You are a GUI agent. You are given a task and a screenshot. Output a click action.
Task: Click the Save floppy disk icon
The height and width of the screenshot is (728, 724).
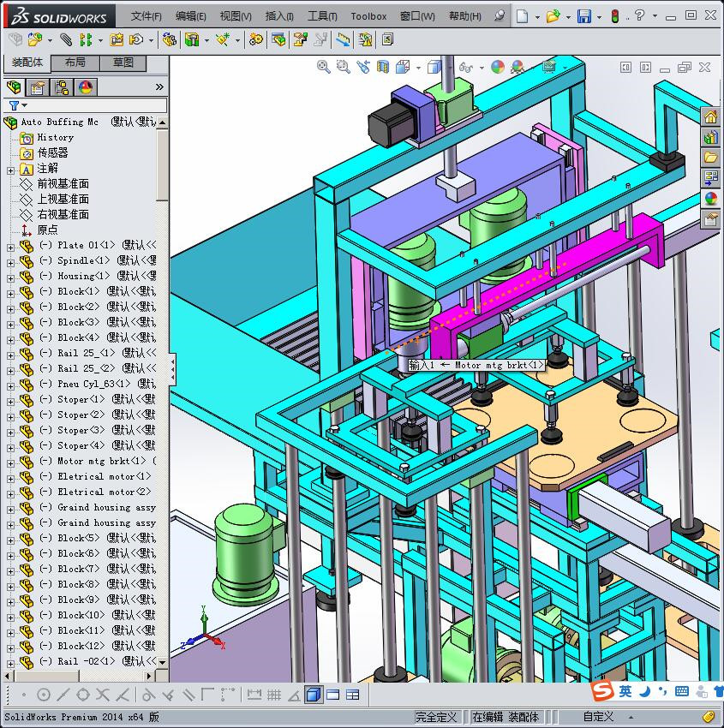coord(584,16)
